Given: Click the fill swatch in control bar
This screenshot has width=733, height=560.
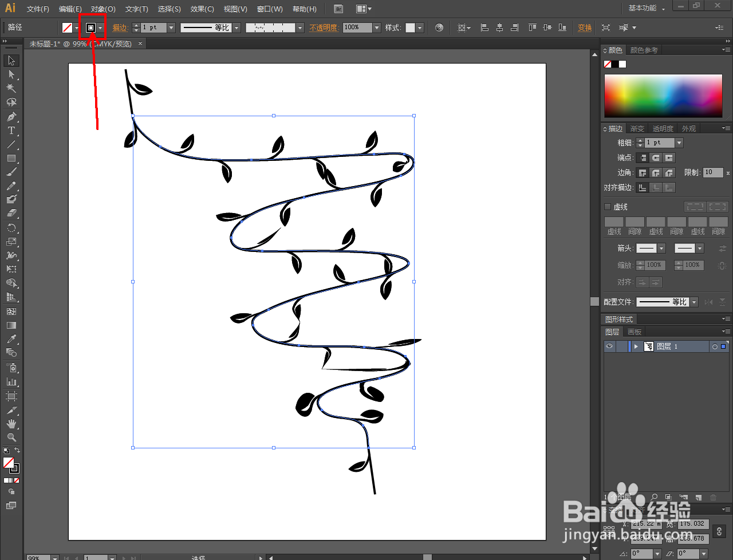Looking at the screenshot, I should (x=67, y=27).
